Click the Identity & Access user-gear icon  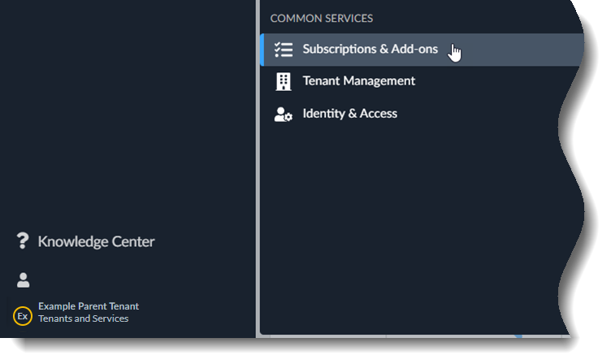pos(284,114)
